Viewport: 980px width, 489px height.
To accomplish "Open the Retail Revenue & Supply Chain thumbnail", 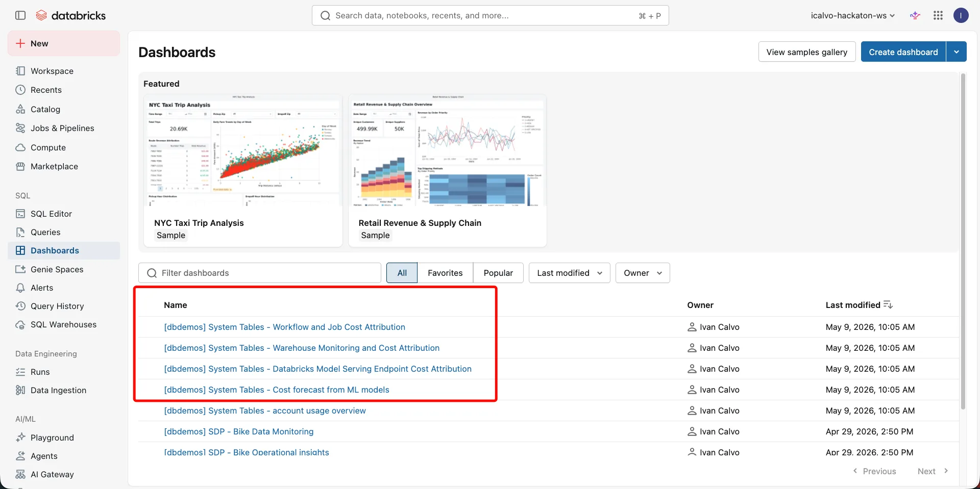I will pos(448,150).
